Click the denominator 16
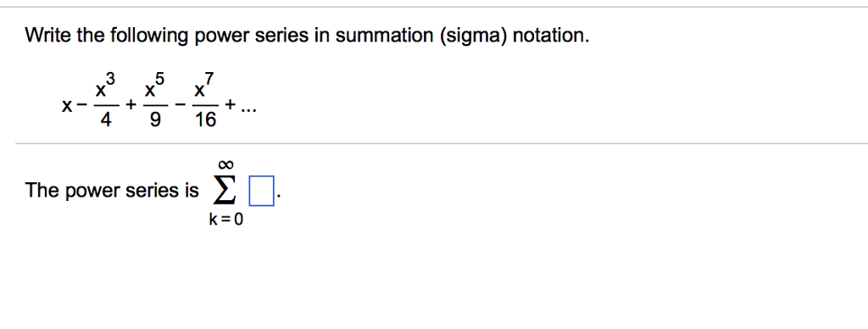This screenshot has width=868, height=329. 205,120
